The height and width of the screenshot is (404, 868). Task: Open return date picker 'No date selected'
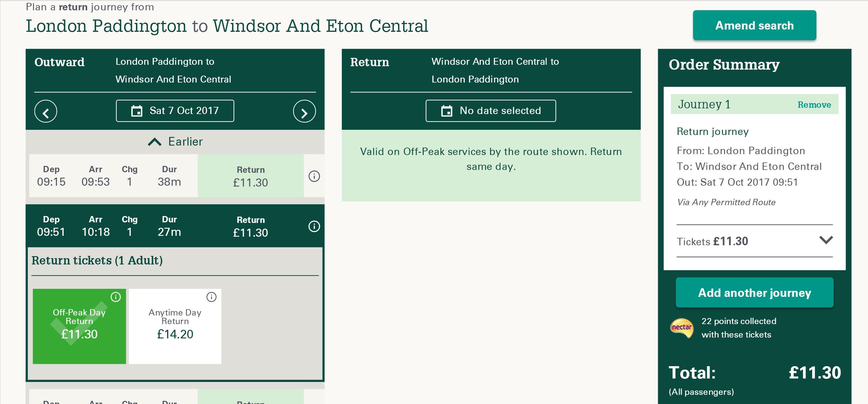(x=491, y=111)
